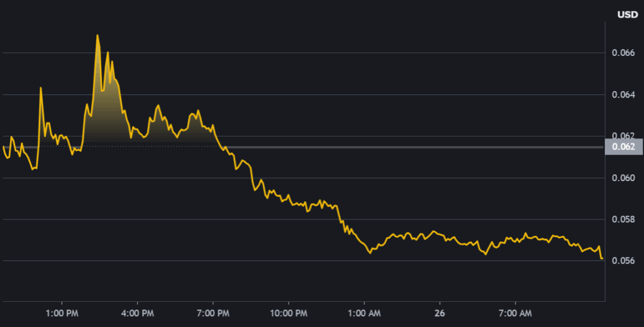Click the 1:00 PM time axis label
This screenshot has width=644, height=327.
click(x=62, y=313)
